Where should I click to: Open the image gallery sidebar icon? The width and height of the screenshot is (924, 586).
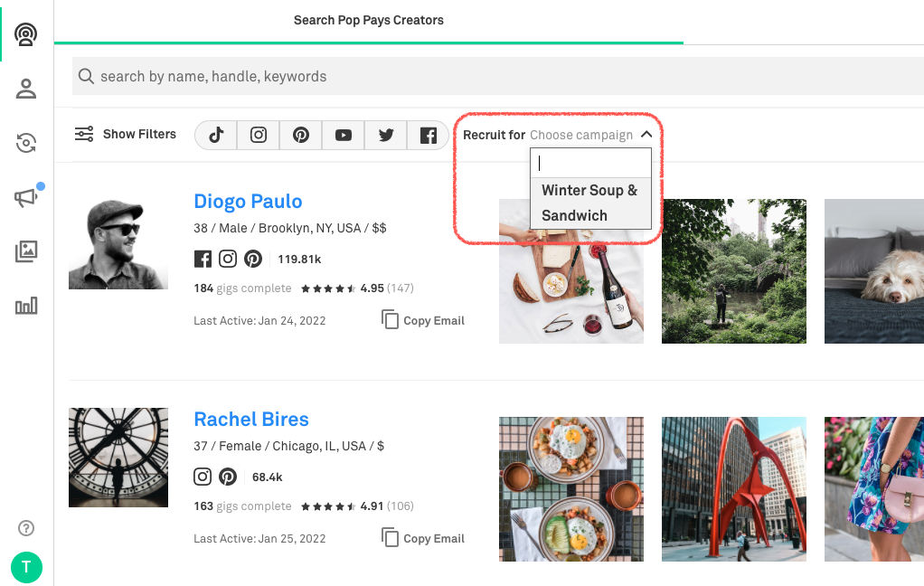[26, 251]
